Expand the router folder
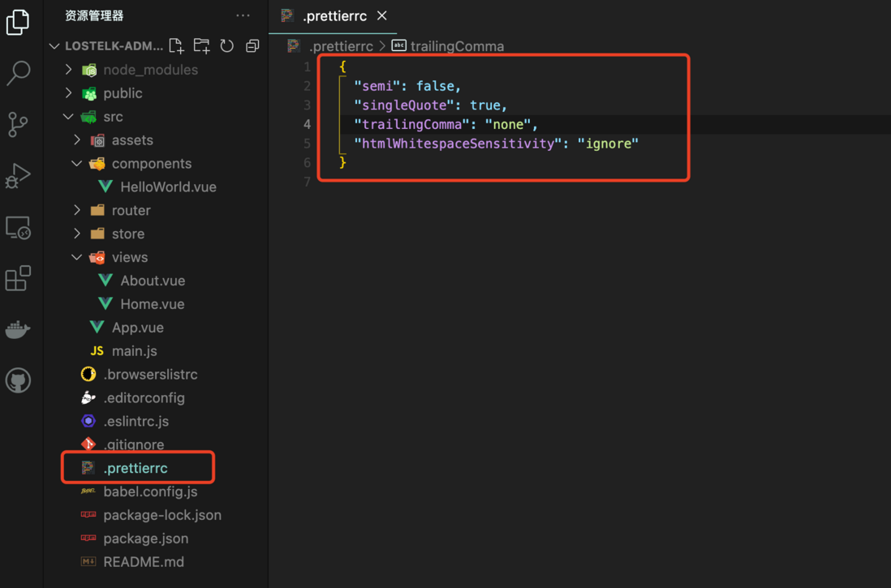891x588 pixels. point(77,210)
